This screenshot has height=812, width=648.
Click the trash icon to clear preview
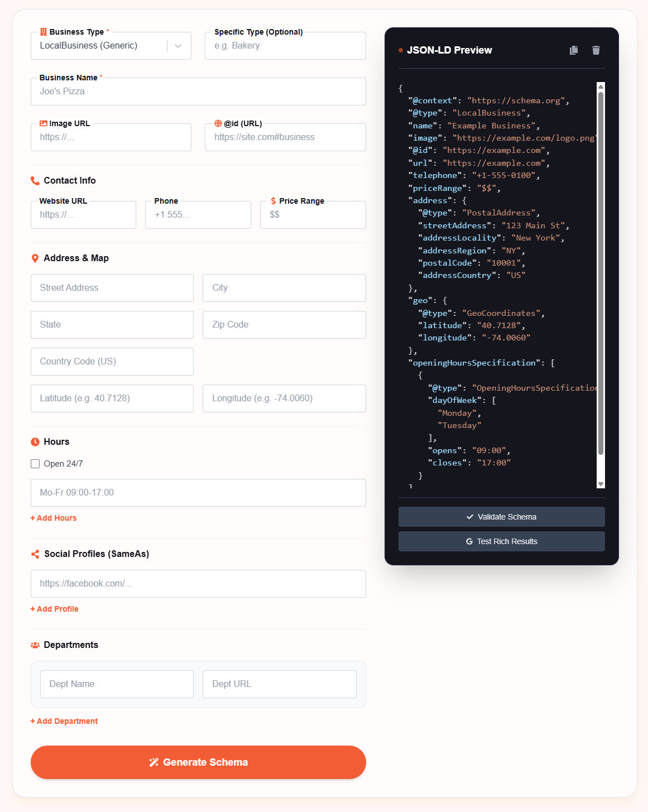point(596,50)
